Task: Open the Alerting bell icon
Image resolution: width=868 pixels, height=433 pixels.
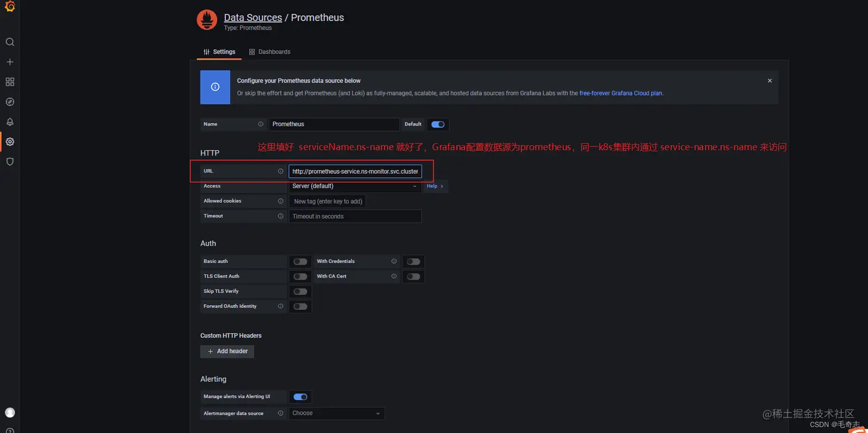Action: pyautogui.click(x=10, y=122)
